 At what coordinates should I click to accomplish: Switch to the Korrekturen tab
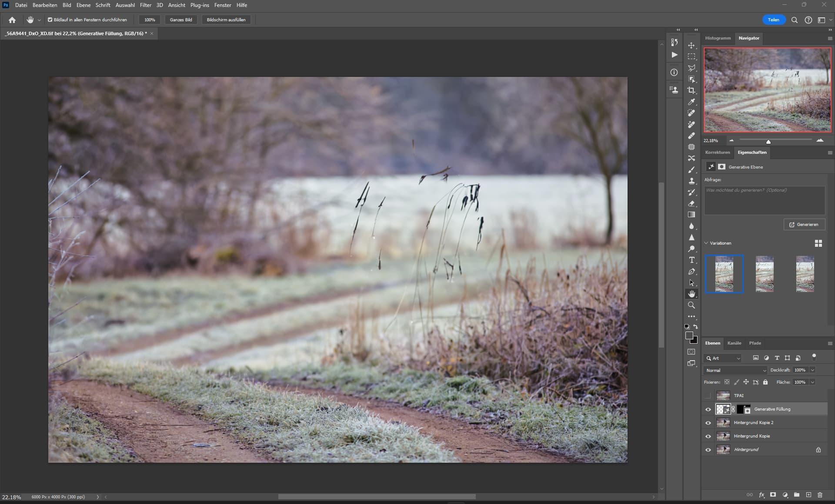click(x=718, y=153)
